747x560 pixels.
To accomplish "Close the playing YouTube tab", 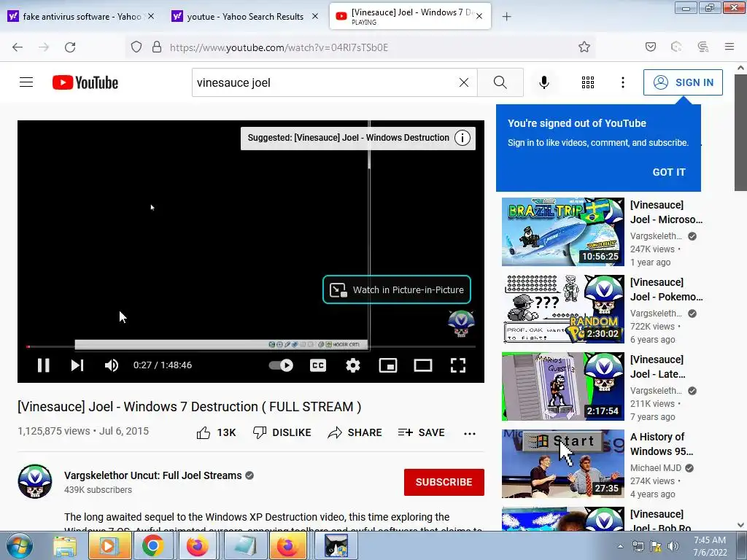I will tap(479, 16).
